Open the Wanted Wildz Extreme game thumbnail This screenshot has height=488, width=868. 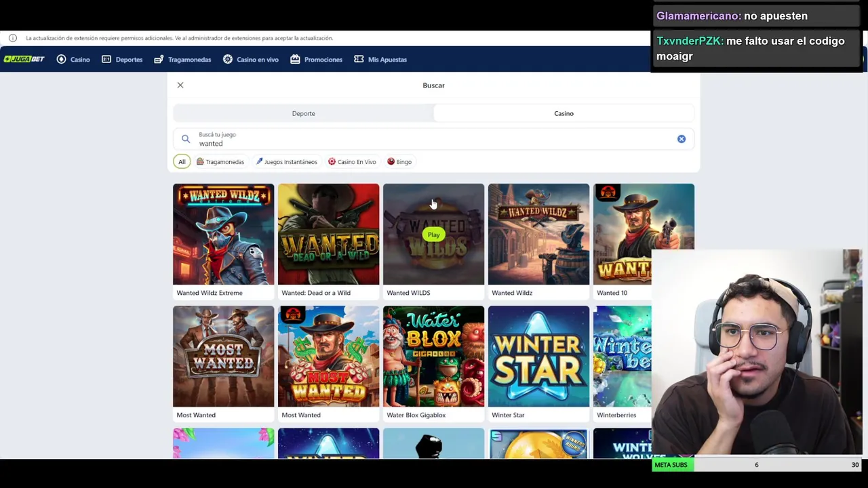(x=223, y=234)
